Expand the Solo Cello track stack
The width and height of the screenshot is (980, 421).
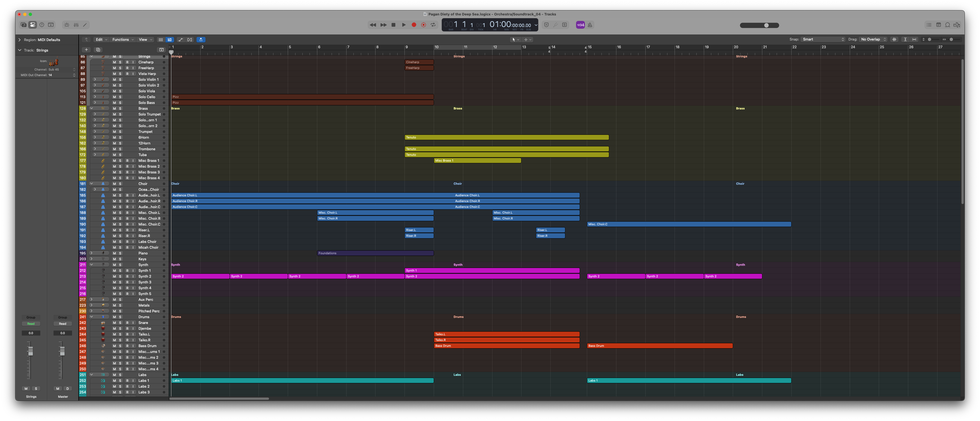[95, 97]
